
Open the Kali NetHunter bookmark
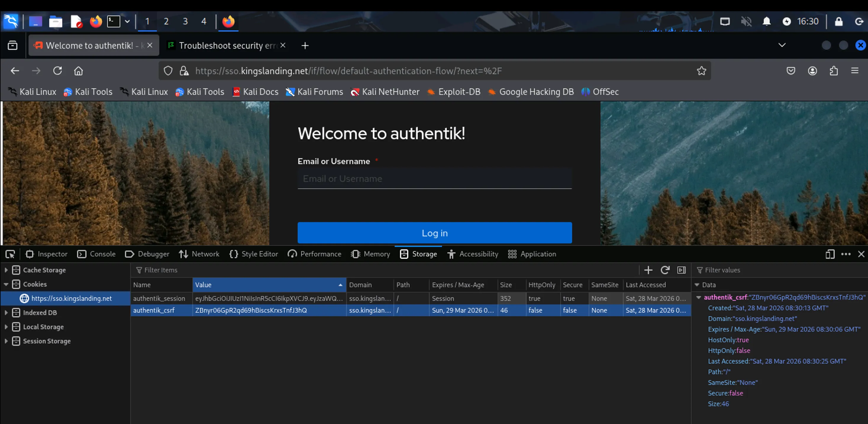pos(385,92)
